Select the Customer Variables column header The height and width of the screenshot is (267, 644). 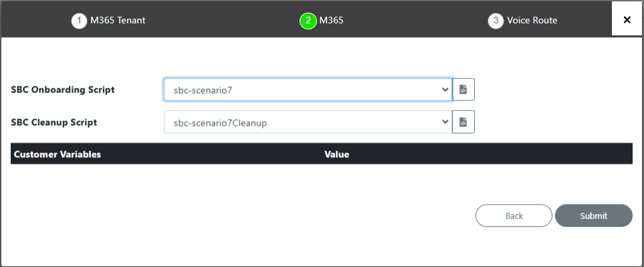pos(58,155)
